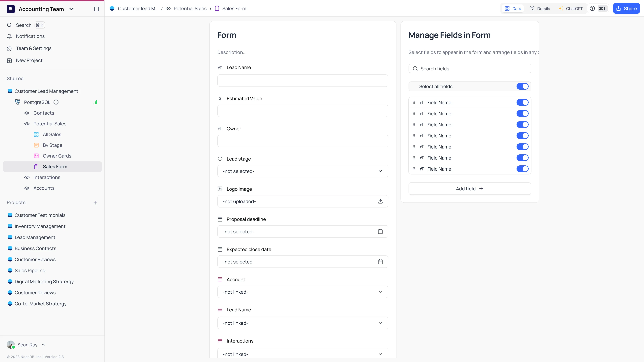Turn off the last Field Name toggle
The image size is (644, 362).
coord(522,169)
